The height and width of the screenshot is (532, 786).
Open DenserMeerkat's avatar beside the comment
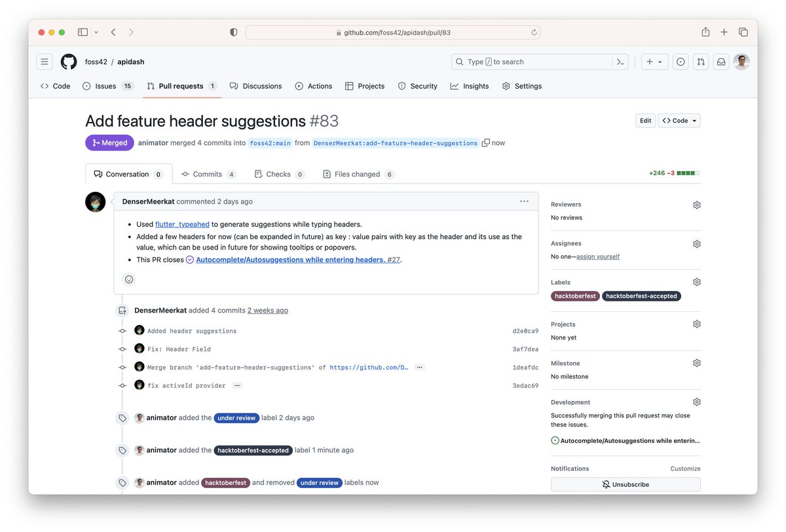point(96,202)
